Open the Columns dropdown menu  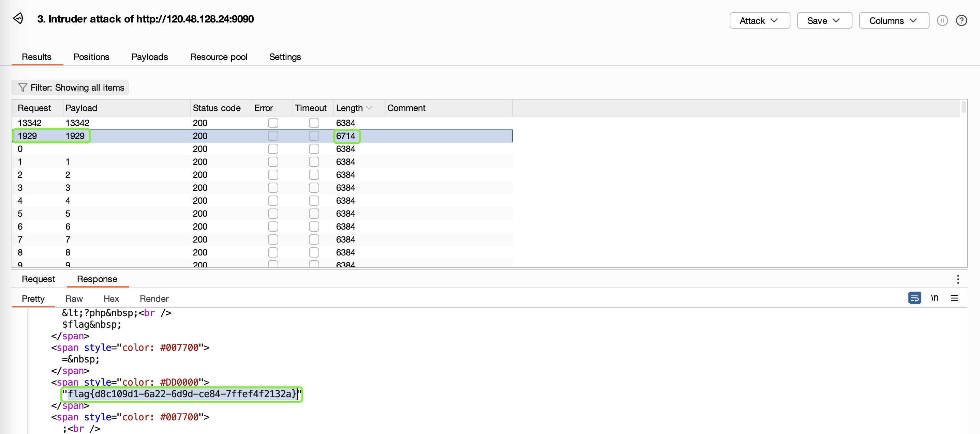pyautogui.click(x=894, y=20)
